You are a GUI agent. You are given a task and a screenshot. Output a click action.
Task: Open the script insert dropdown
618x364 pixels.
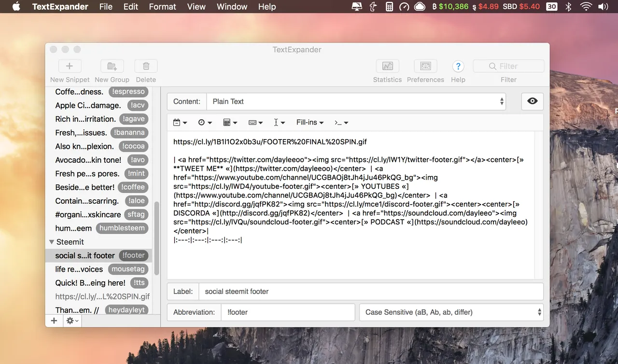coord(341,123)
